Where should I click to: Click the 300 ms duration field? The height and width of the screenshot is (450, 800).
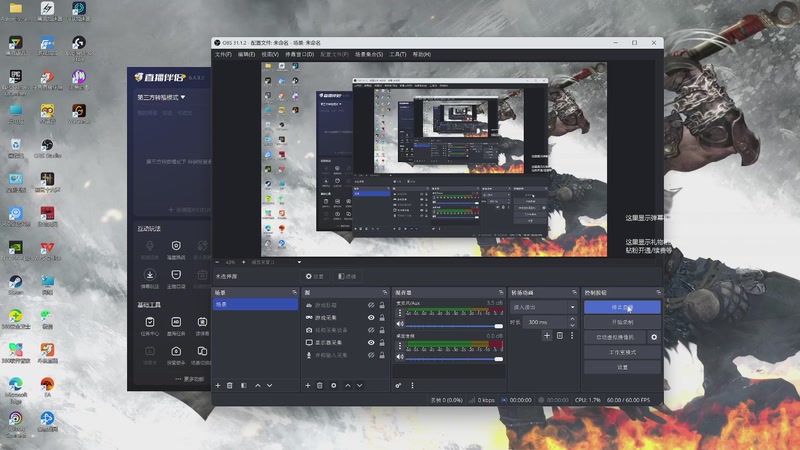(x=545, y=322)
